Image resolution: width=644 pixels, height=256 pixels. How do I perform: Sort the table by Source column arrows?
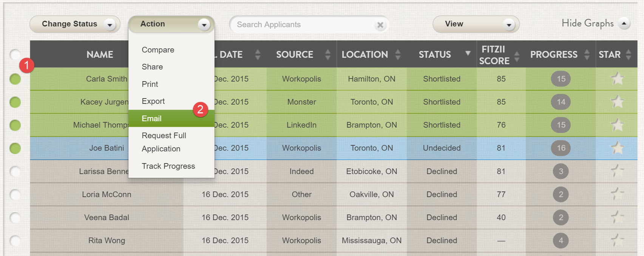pyautogui.click(x=327, y=55)
